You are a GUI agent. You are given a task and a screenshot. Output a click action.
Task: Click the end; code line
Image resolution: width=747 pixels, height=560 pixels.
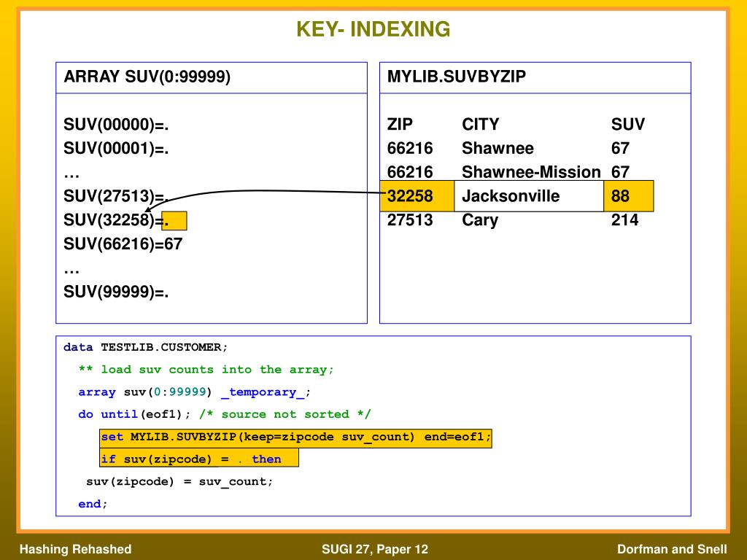coord(93,504)
